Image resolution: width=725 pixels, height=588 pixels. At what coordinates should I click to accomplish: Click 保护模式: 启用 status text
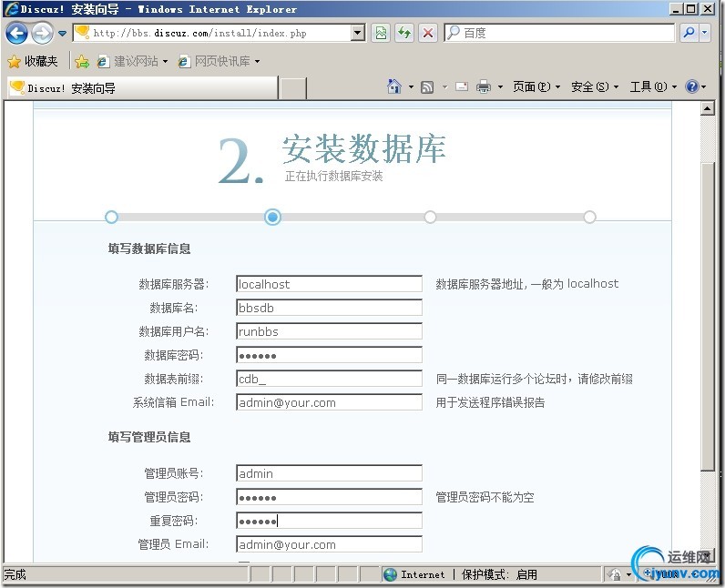point(499,574)
